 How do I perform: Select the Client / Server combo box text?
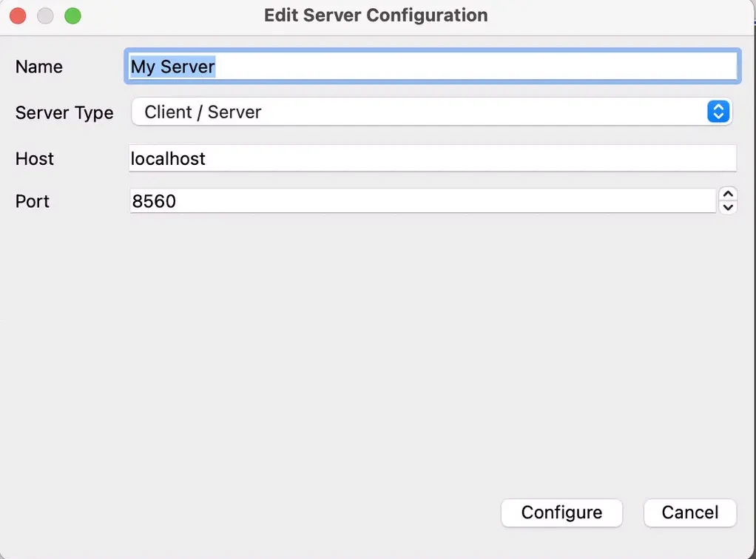coord(203,112)
